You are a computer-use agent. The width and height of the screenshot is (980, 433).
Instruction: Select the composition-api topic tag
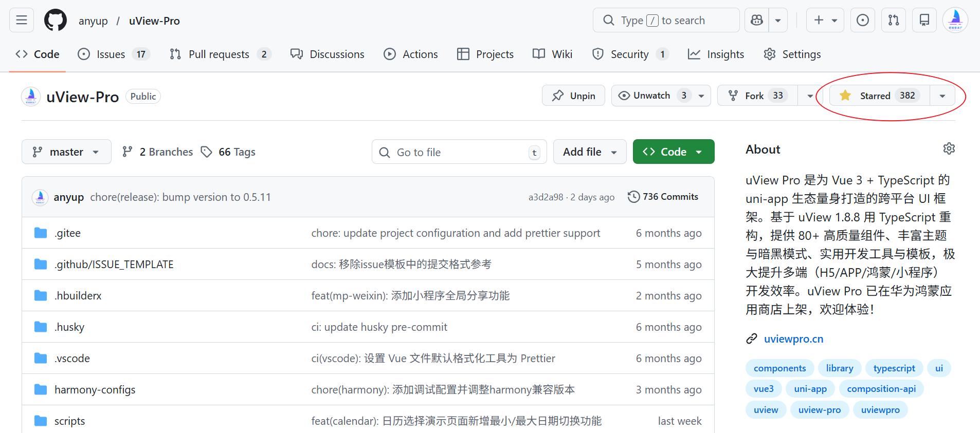click(881, 389)
